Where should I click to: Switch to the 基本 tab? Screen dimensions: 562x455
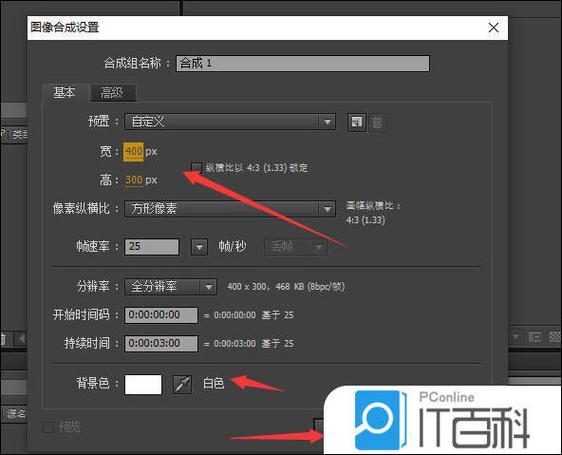click(x=65, y=93)
